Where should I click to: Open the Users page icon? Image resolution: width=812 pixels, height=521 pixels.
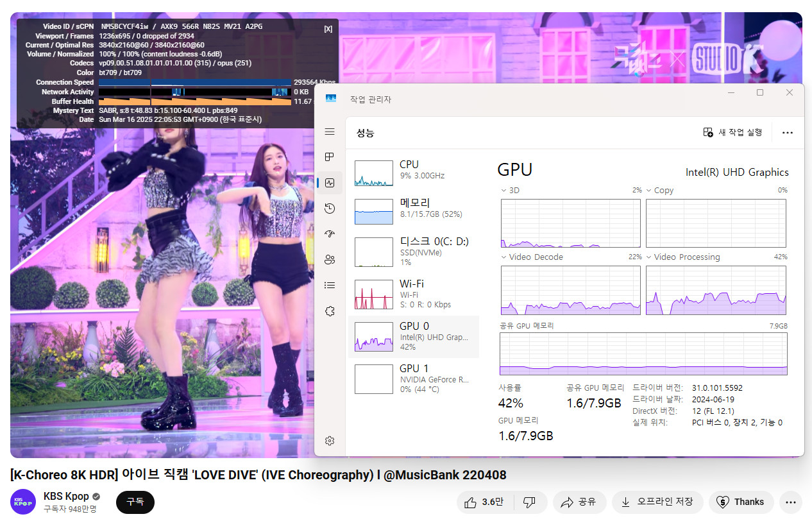tap(330, 260)
